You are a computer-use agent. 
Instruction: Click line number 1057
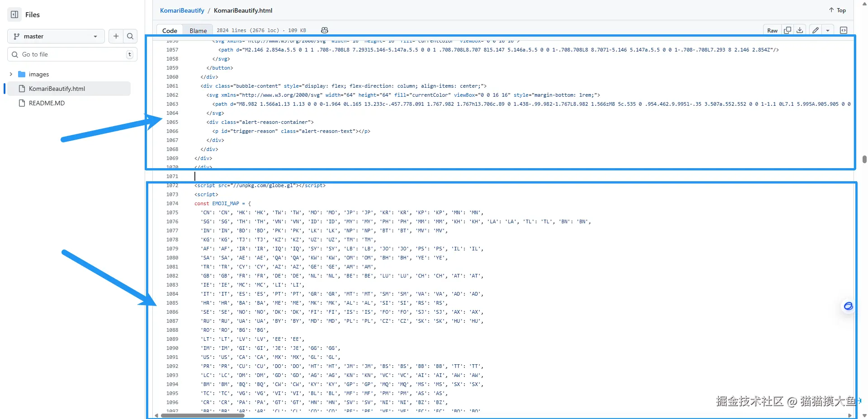(x=172, y=50)
